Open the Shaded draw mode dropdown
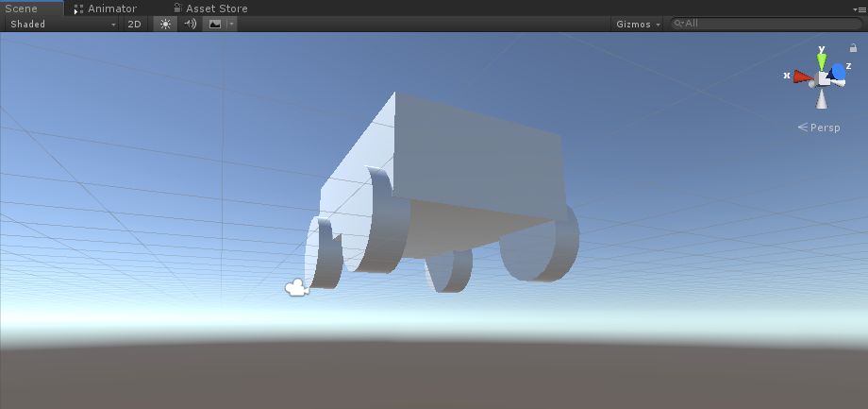Image resolution: width=868 pixels, height=409 pixels. coord(62,24)
